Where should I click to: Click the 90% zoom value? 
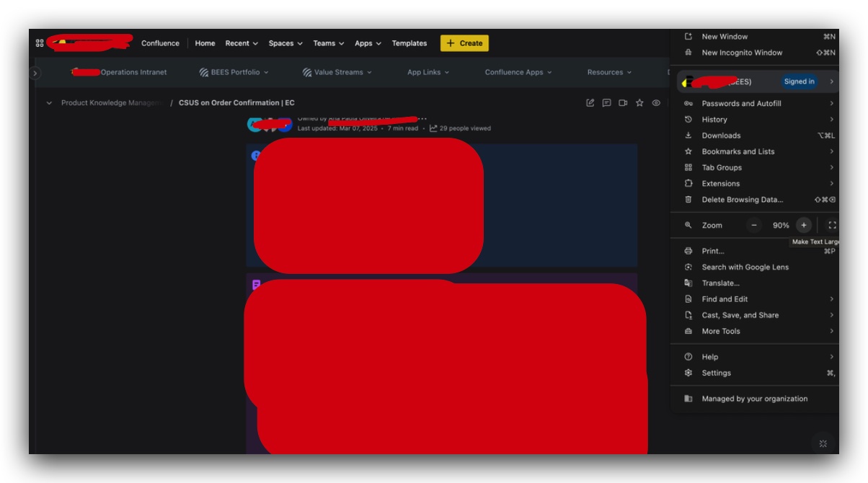pyautogui.click(x=781, y=225)
